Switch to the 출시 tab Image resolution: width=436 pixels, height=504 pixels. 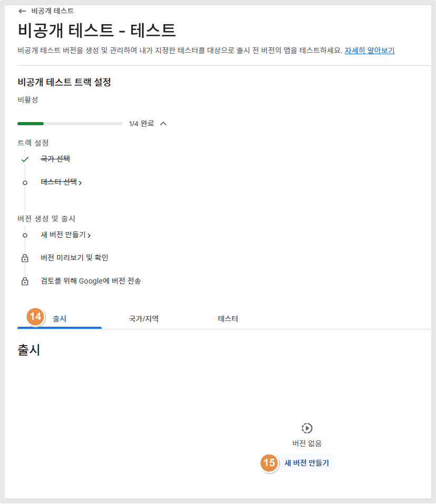click(60, 318)
